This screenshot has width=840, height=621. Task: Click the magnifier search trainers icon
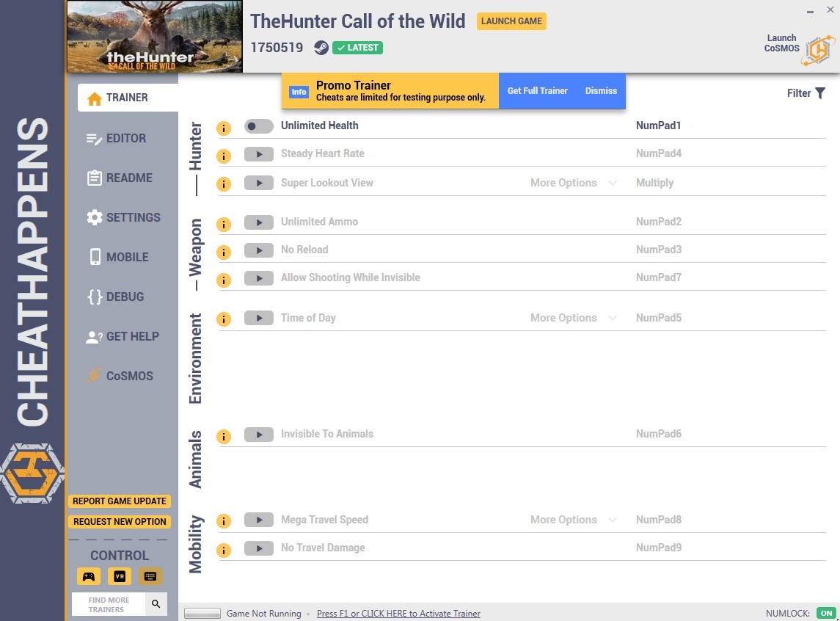[156, 604]
